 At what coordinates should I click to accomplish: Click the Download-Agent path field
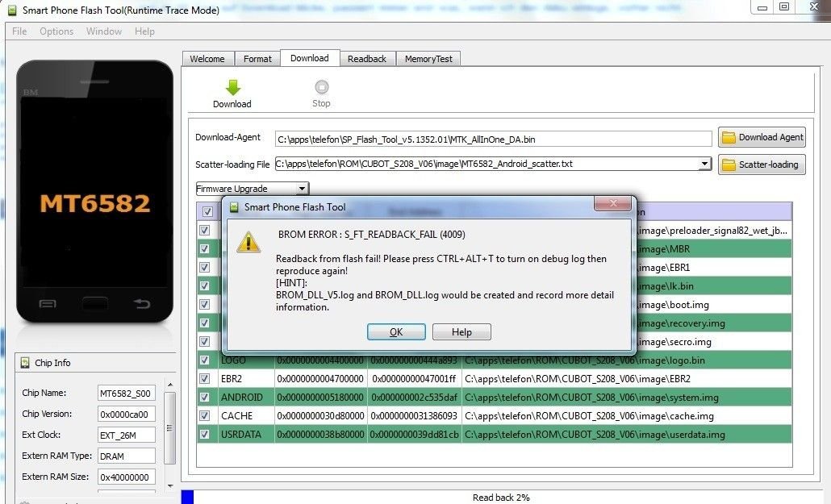pyautogui.click(x=494, y=140)
